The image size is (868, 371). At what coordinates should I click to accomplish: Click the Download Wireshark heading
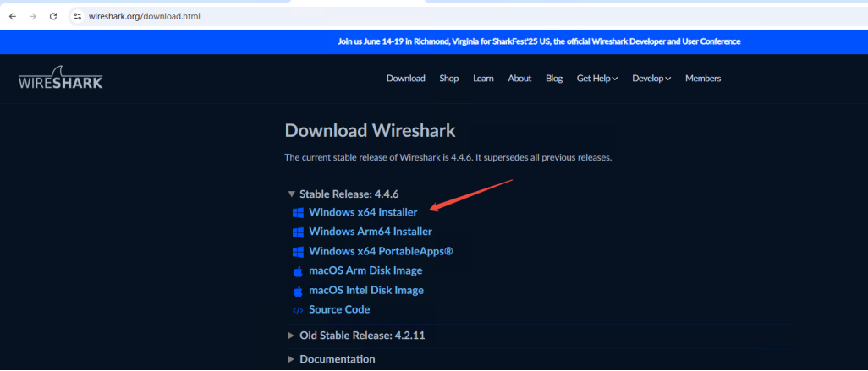pyautogui.click(x=370, y=131)
